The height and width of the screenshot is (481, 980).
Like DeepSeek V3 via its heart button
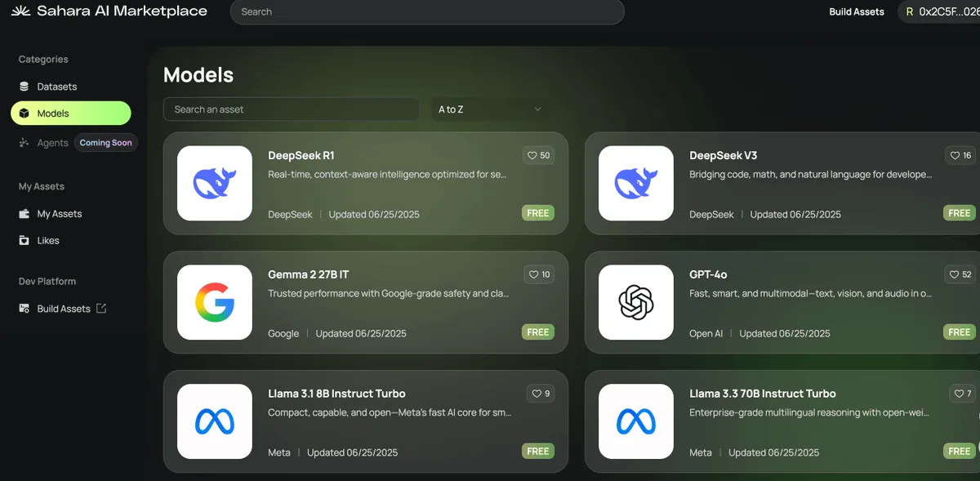[x=960, y=155]
